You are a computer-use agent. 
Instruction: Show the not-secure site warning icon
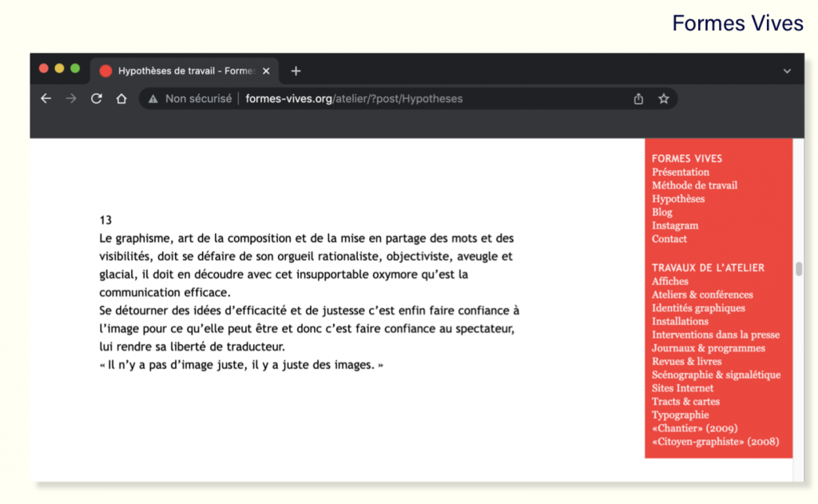(x=153, y=98)
